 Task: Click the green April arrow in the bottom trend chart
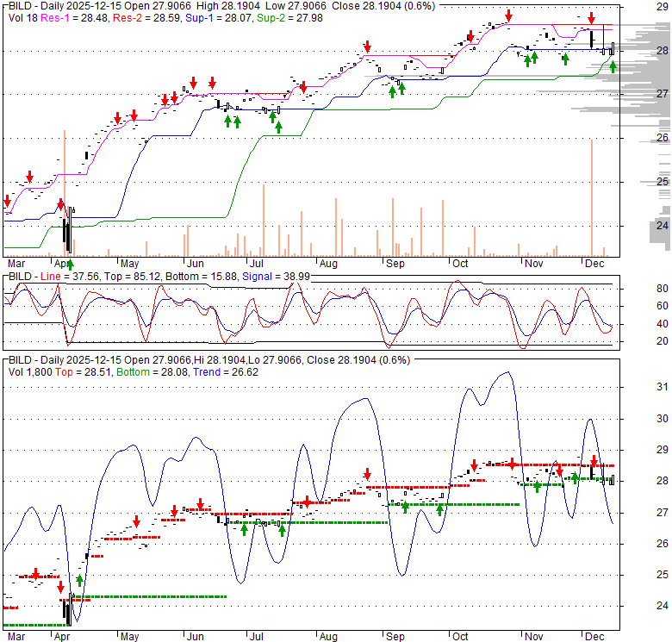80,580
